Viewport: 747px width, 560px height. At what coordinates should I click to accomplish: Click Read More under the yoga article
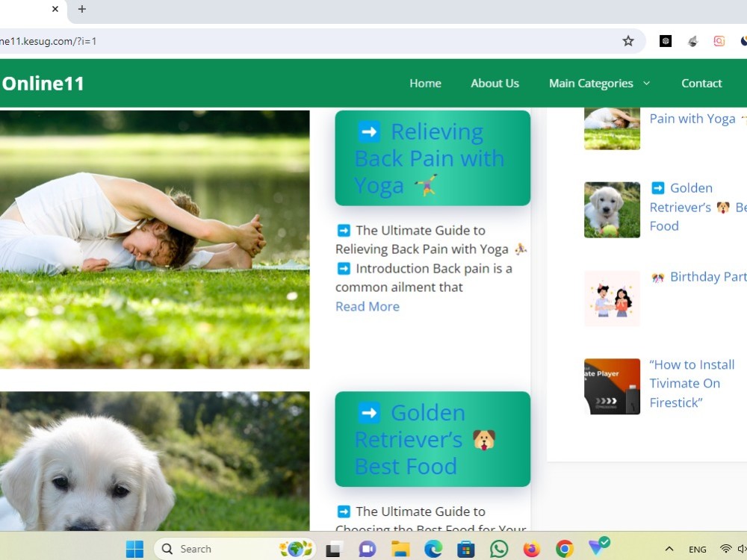368,306
